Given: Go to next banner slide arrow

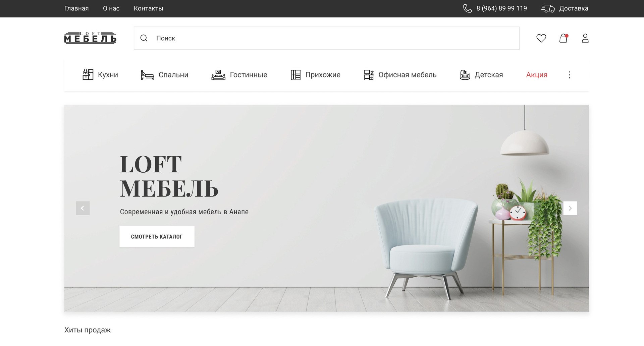Looking at the screenshot, I should 570,208.
